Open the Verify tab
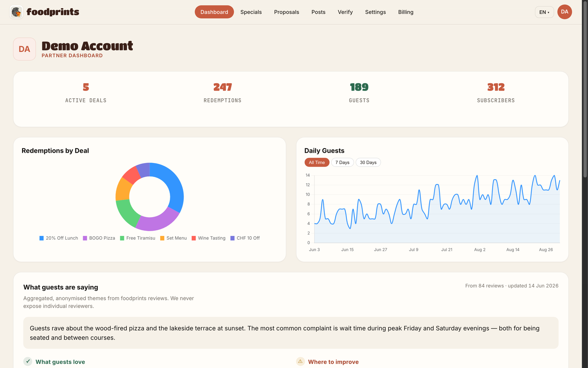The height and width of the screenshot is (368, 588). 345,12
